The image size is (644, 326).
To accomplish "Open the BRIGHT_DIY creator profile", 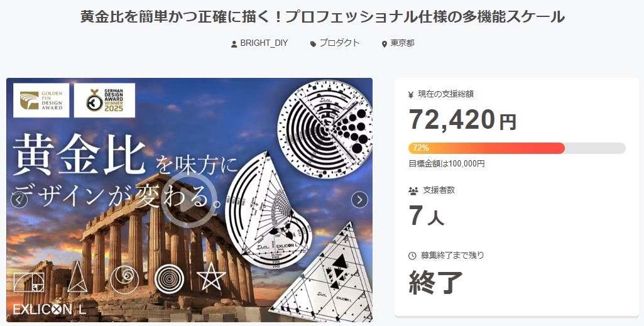I will pyautogui.click(x=264, y=43).
